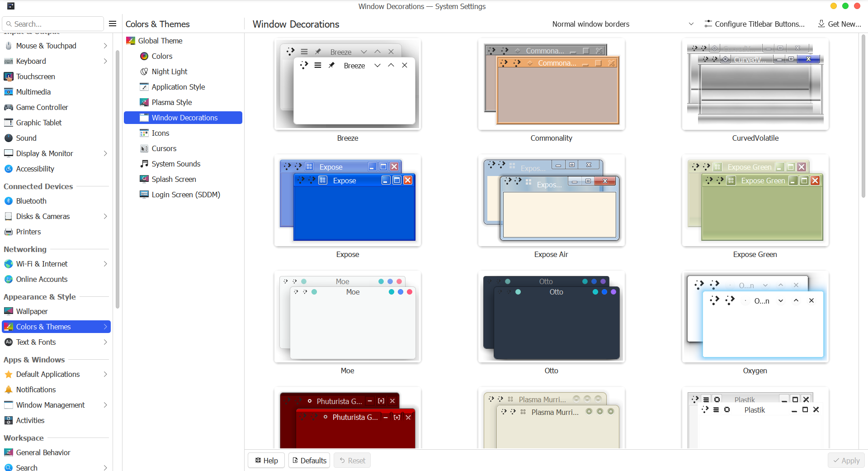Click the Accessibility icon
Viewport: 868px width, 471px height.
click(x=9, y=169)
